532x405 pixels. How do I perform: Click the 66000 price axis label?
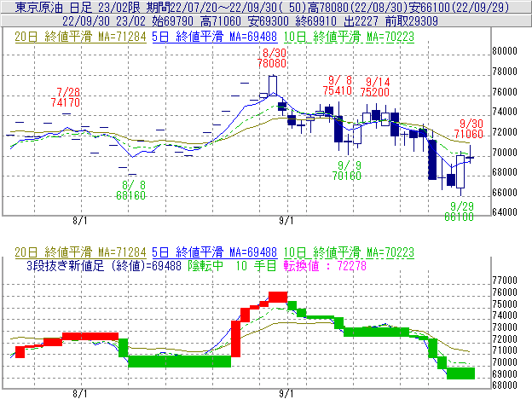pos(505,193)
